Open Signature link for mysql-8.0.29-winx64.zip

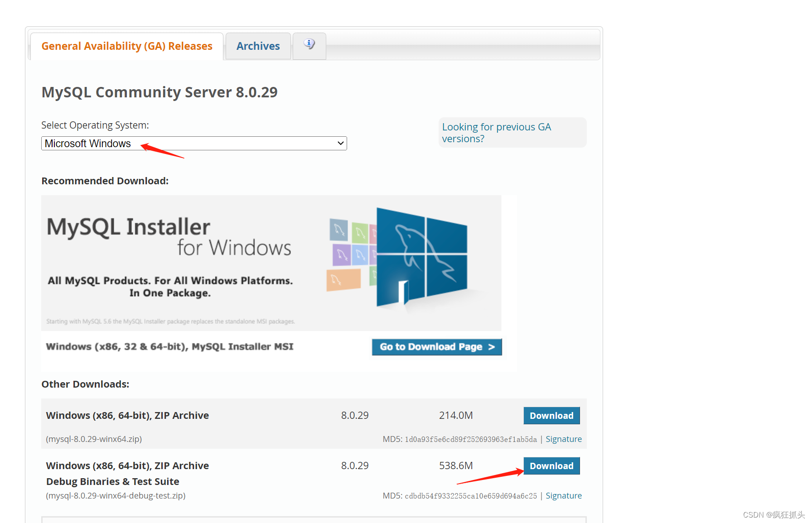[x=564, y=439]
